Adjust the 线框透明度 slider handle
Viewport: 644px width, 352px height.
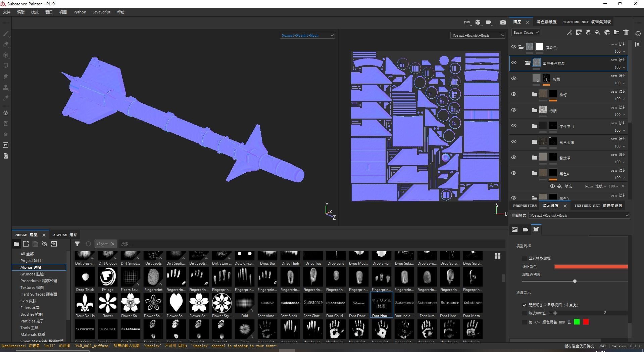pos(575,281)
